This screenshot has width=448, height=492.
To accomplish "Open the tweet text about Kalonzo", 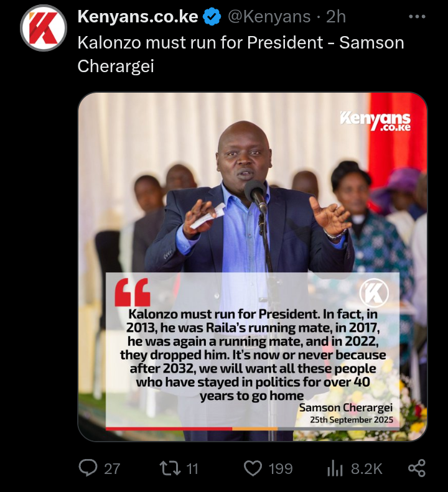I will (241, 54).
